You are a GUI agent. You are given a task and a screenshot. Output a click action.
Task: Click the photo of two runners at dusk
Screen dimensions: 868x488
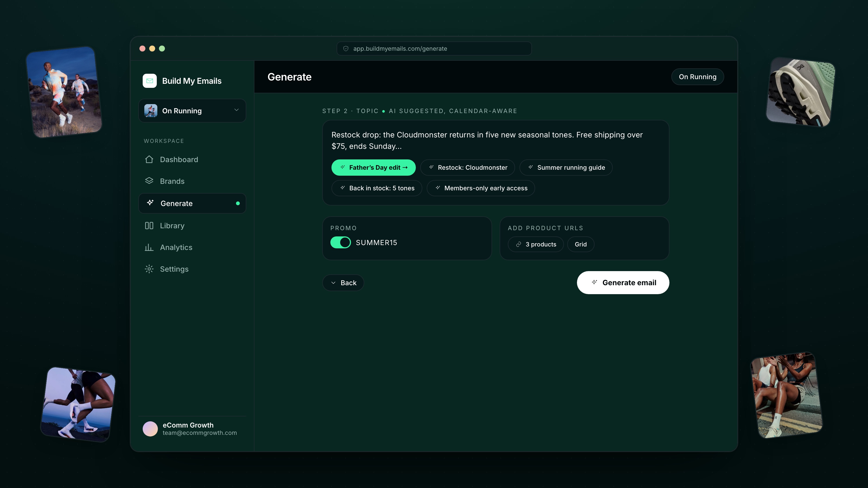64,92
